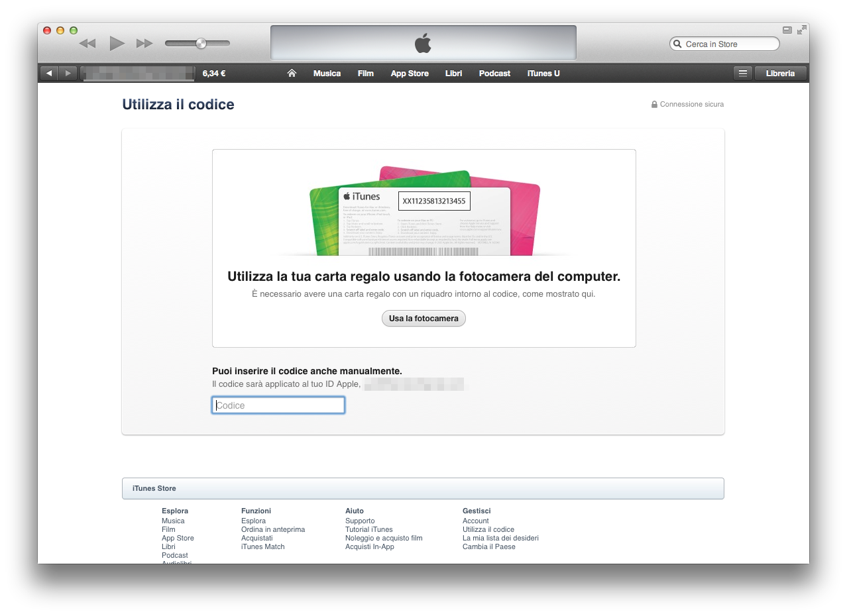Open footer link Libri under Esplora
The width and height of the screenshot is (847, 616).
point(168,546)
